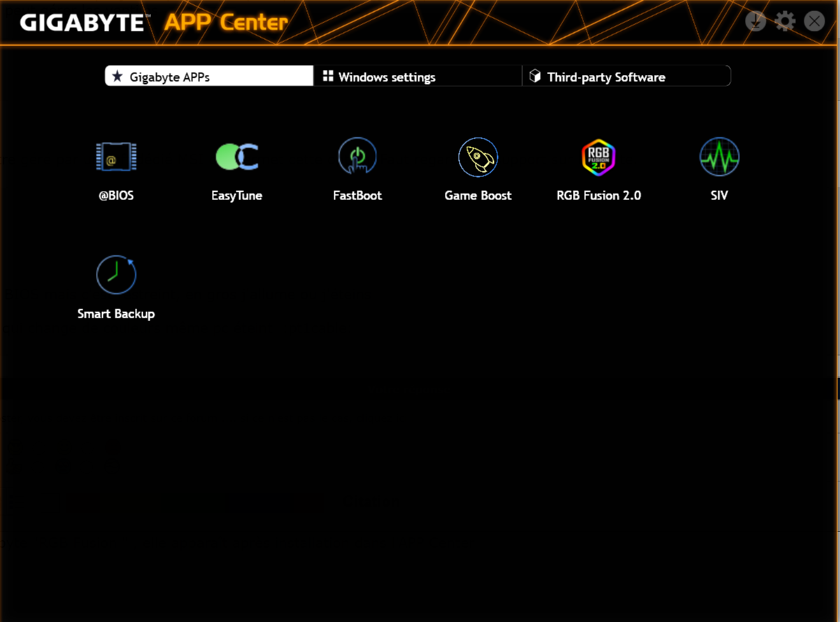Click the download updates arrow icon
Viewport: 840px width, 622px height.
pyautogui.click(x=755, y=22)
